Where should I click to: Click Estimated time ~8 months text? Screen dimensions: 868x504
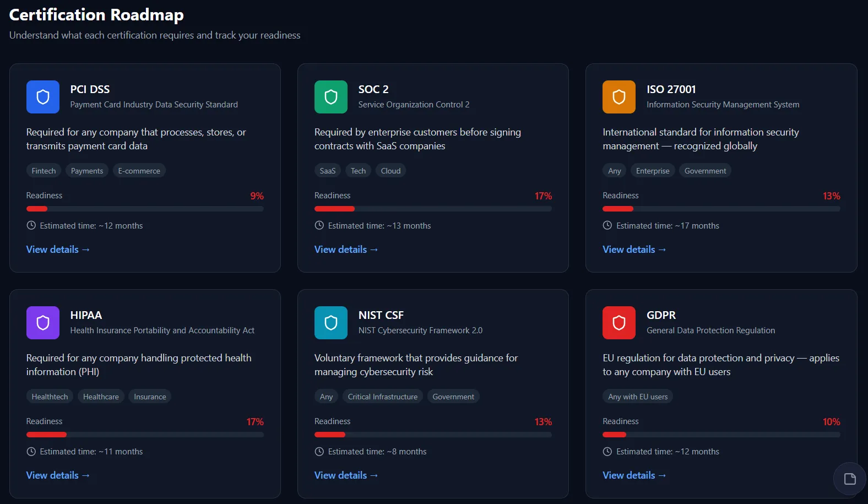377,452
